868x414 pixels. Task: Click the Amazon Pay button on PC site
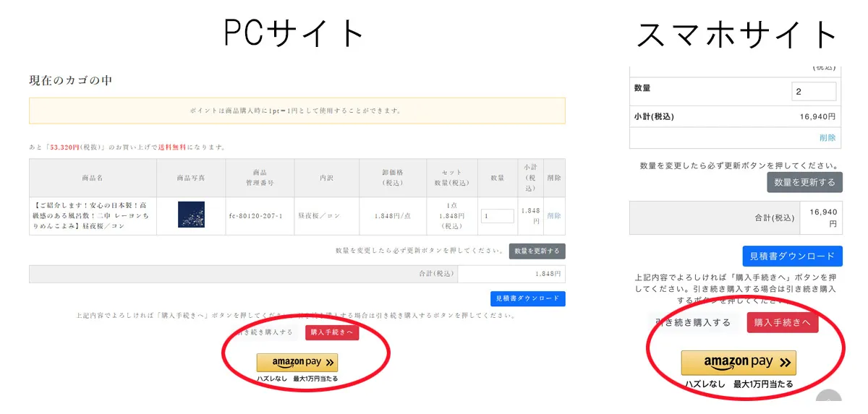coord(297,363)
